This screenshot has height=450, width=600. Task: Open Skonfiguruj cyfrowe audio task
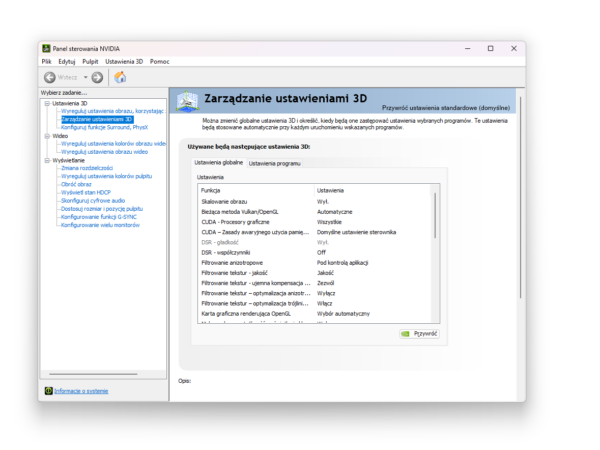click(x=93, y=201)
